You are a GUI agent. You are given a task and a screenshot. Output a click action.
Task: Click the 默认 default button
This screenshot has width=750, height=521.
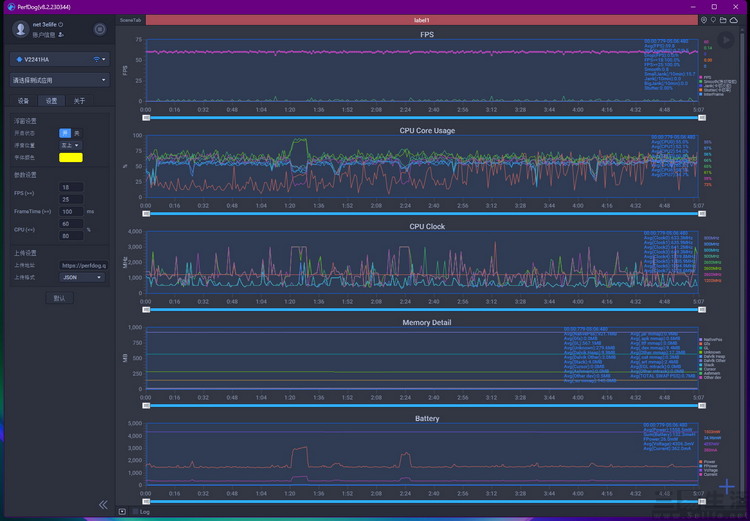point(59,298)
